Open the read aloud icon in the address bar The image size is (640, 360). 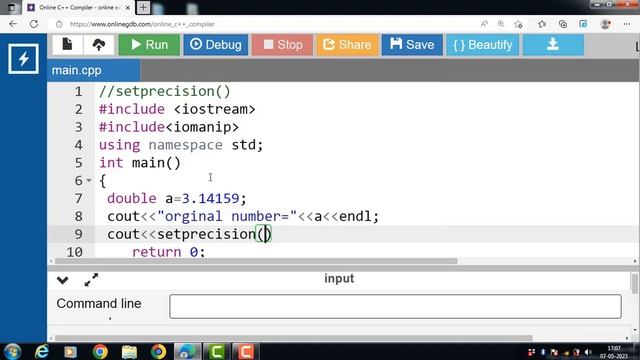(x=484, y=24)
